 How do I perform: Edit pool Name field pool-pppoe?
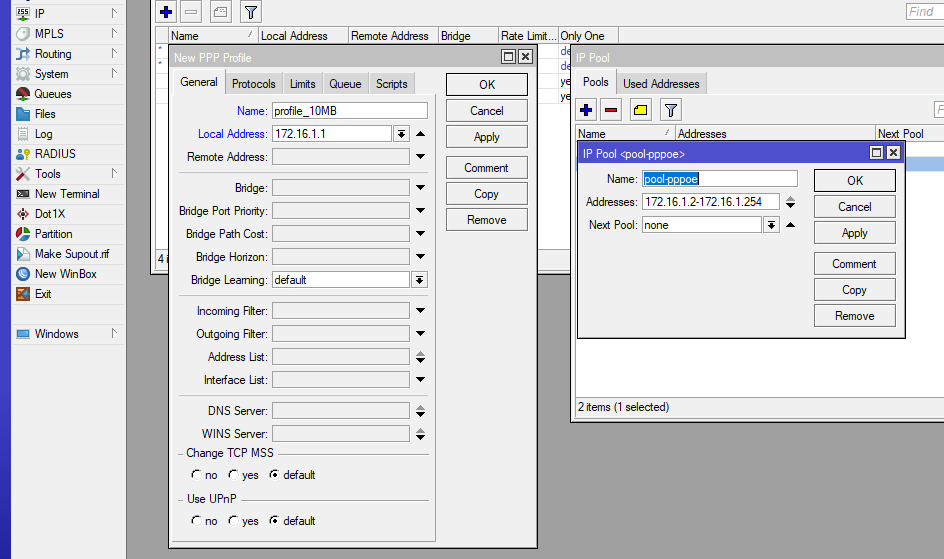(719, 179)
